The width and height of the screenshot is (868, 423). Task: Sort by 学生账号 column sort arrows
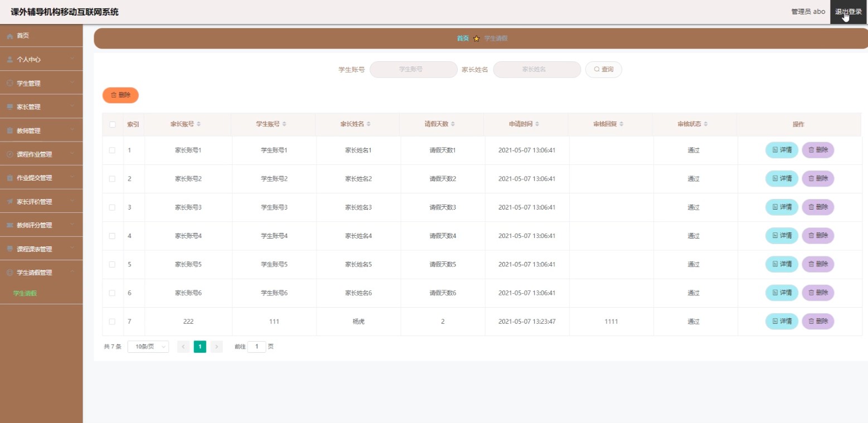tap(284, 124)
